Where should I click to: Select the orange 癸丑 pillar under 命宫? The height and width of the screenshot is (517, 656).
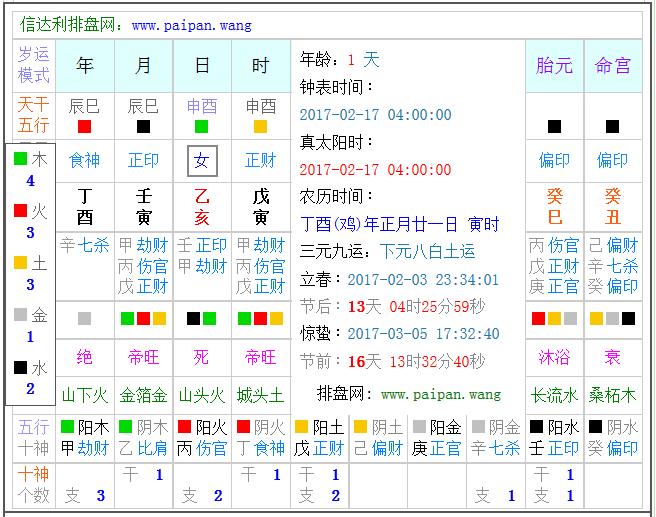click(x=613, y=207)
